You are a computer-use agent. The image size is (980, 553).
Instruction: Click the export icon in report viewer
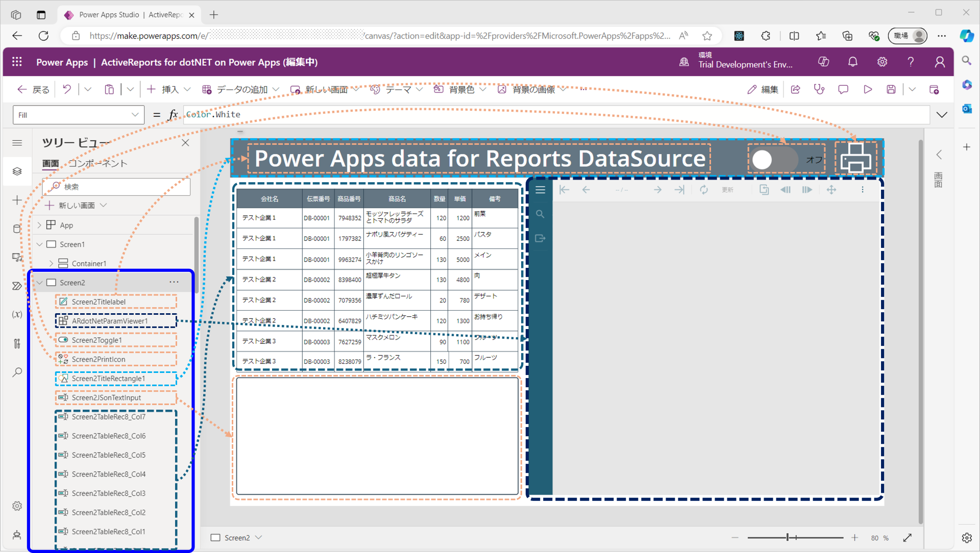pos(540,238)
